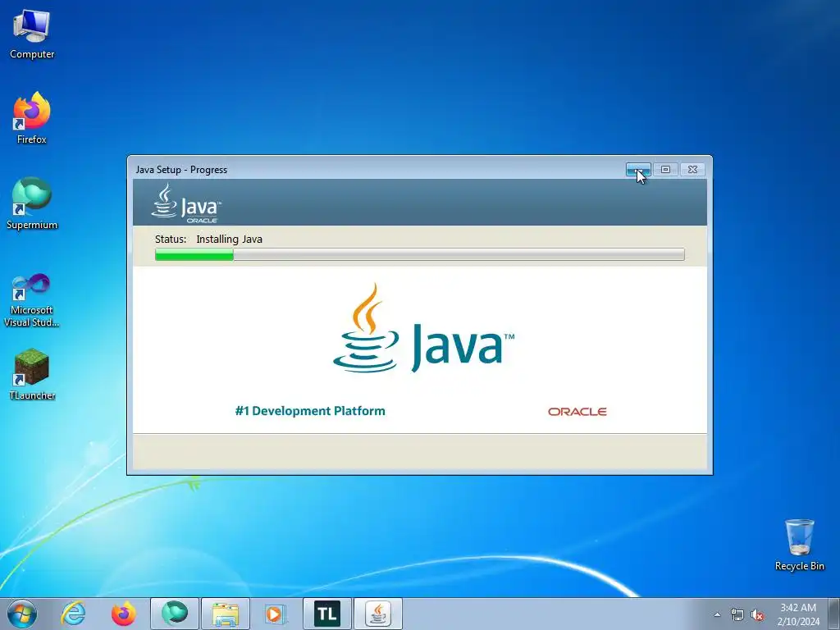Close the Java Setup window
The image size is (840, 630).
point(692,169)
